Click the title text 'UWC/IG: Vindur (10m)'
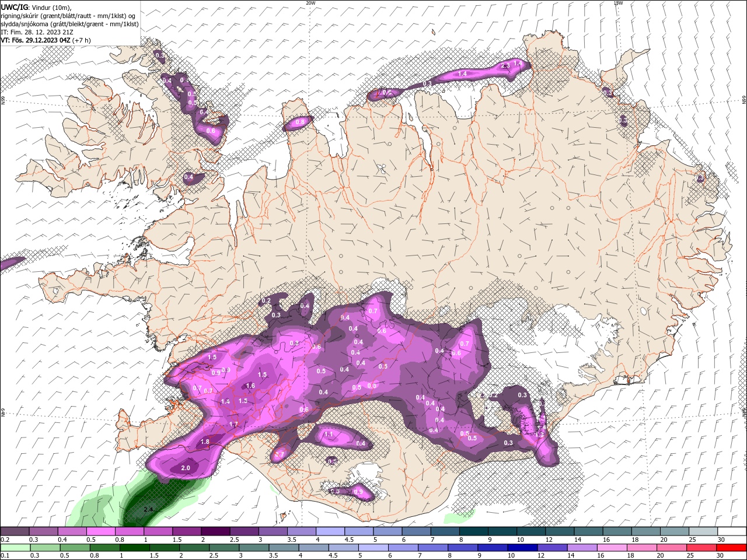Screen dimensions: 747x560 [x=34, y=7]
